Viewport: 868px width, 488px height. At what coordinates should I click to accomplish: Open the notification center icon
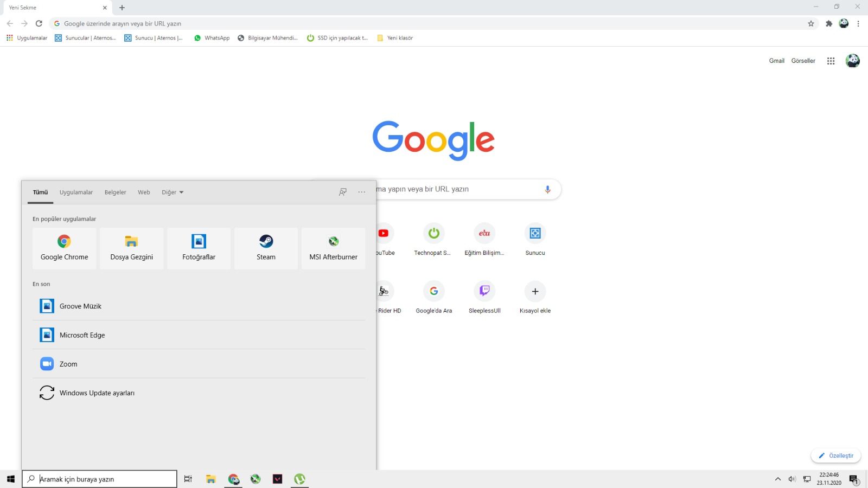click(x=854, y=479)
